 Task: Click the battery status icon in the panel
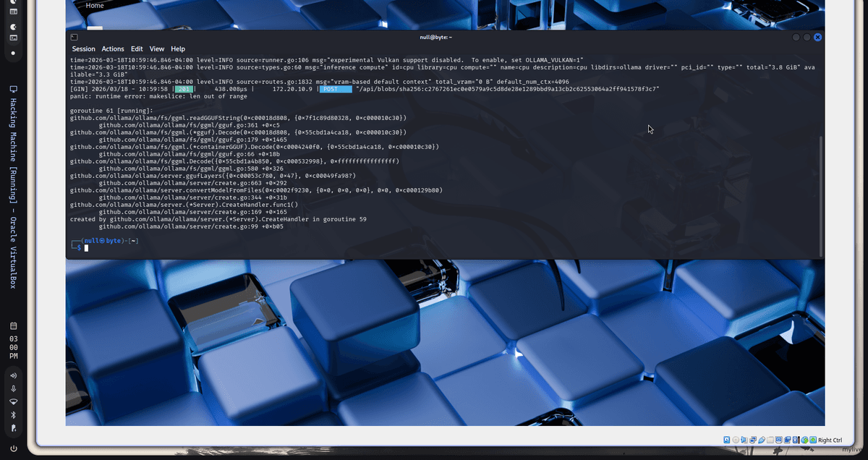13,427
